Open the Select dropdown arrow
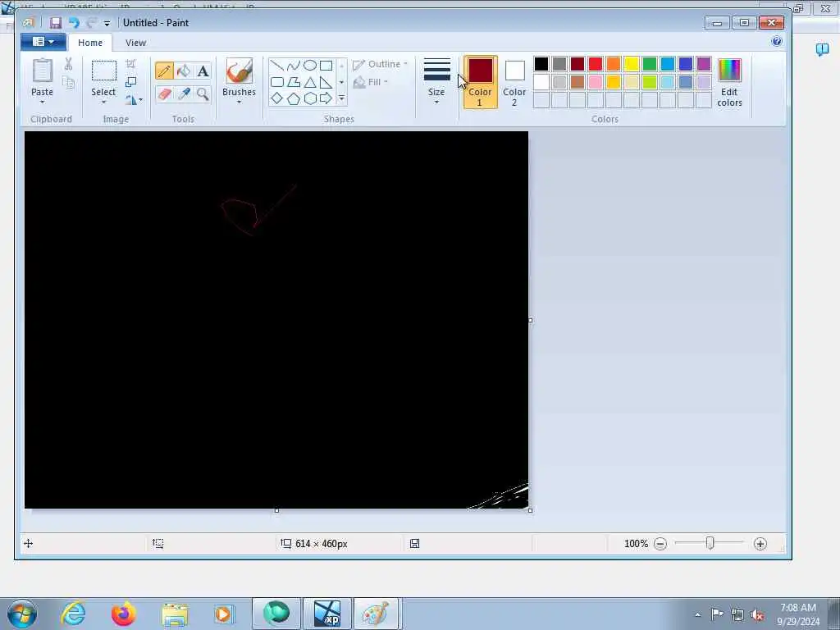The width and height of the screenshot is (840, 630). 103,102
